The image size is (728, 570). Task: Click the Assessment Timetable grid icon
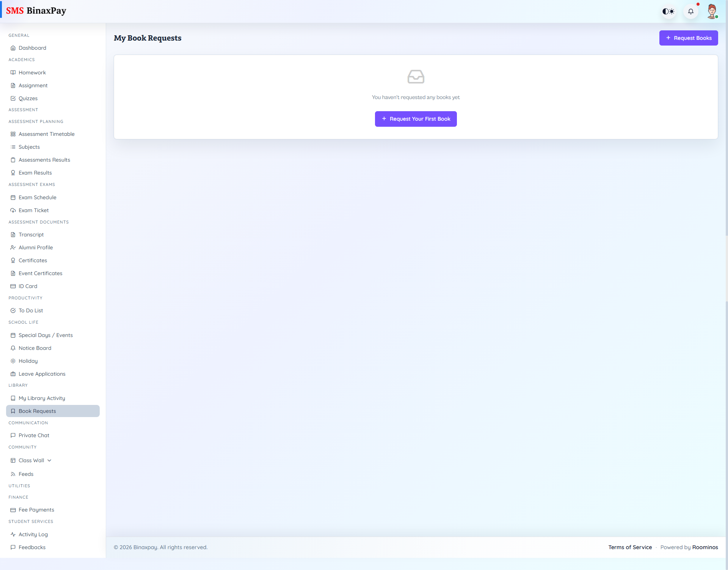[x=13, y=134]
